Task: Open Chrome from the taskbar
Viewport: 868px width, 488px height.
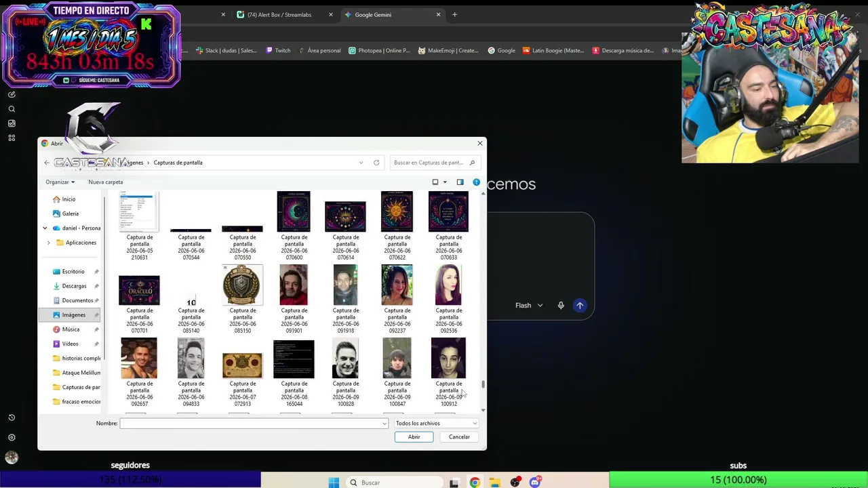Action: (475, 483)
